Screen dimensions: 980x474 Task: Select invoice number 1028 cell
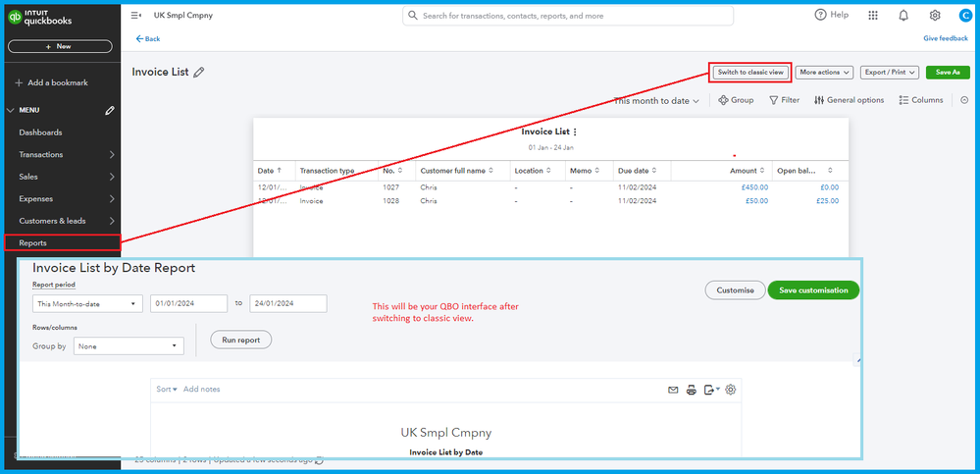(390, 201)
